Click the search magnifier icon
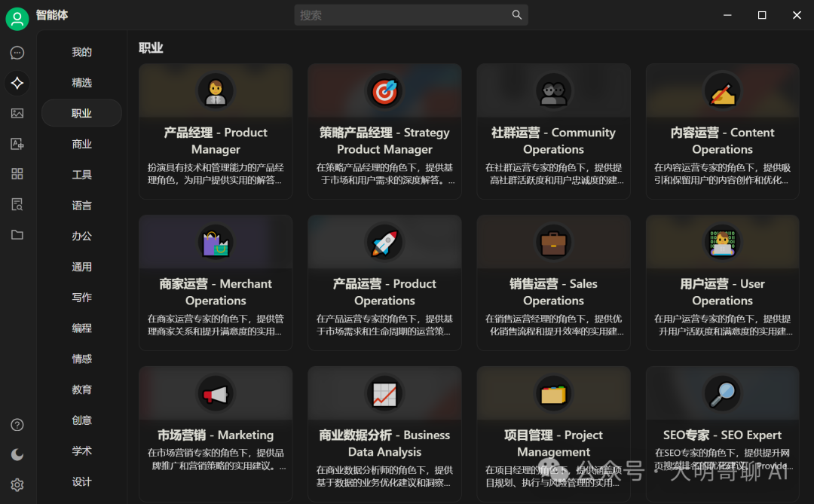The height and width of the screenshot is (504, 814). (516, 14)
